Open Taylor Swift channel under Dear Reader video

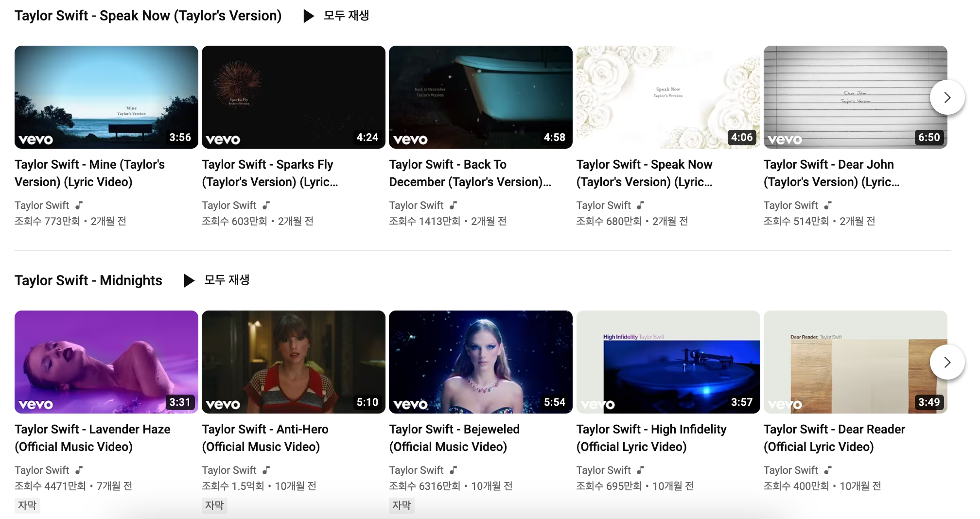pyautogui.click(x=791, y=470)
